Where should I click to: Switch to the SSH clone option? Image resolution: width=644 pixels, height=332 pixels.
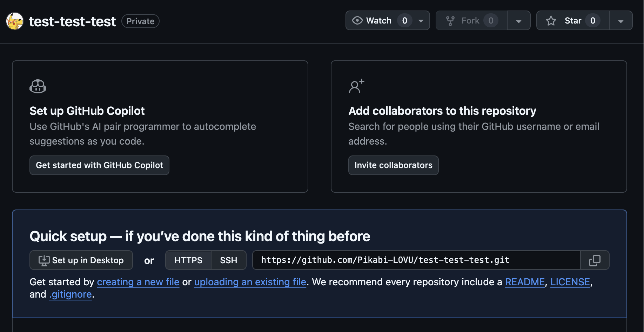pos(229,260)
